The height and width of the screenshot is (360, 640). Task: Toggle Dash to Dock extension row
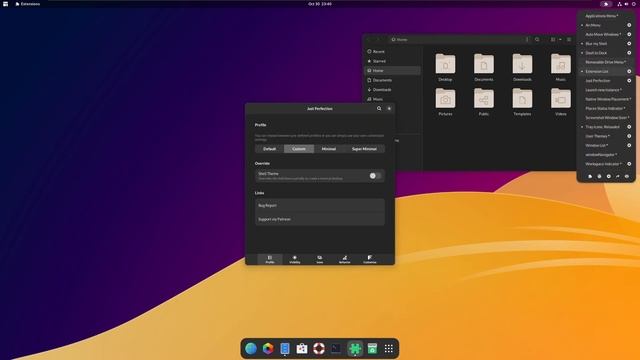click(x=606, y=53)
